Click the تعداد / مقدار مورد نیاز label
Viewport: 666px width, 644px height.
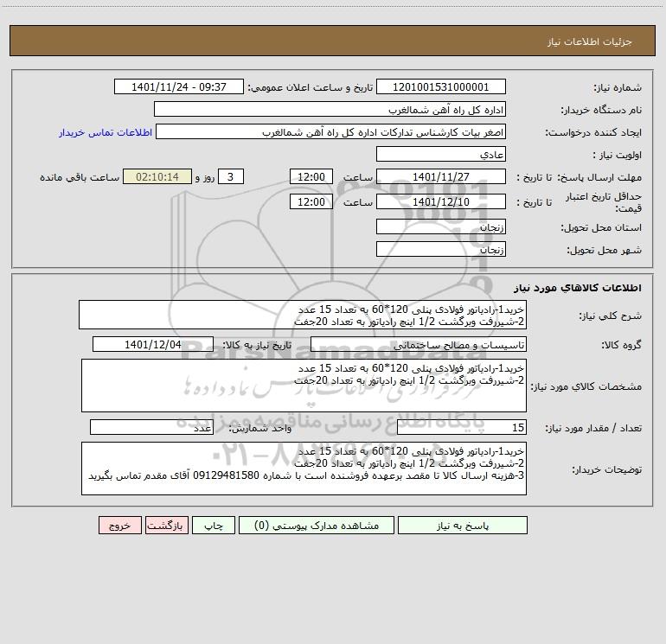pos(593,429)
